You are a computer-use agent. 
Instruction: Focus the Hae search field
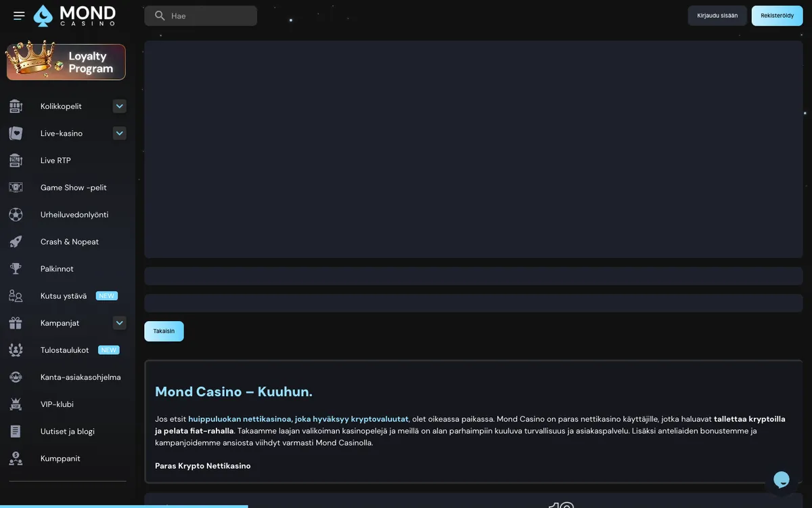200,16
